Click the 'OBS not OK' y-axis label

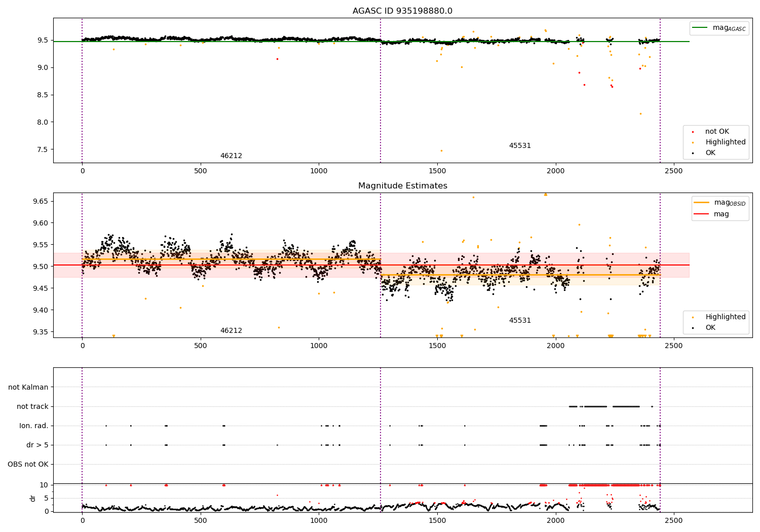pyautogui.click(x=28, y=464)
